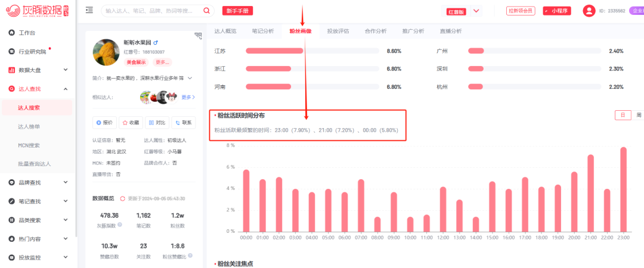Screen dimensions: 644x268
Task: Open the 红薯版 version dropdown
Action: tap(476, 11)
